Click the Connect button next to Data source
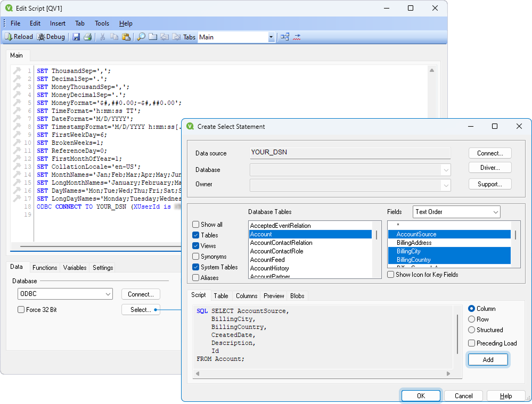 coord(489,153)
